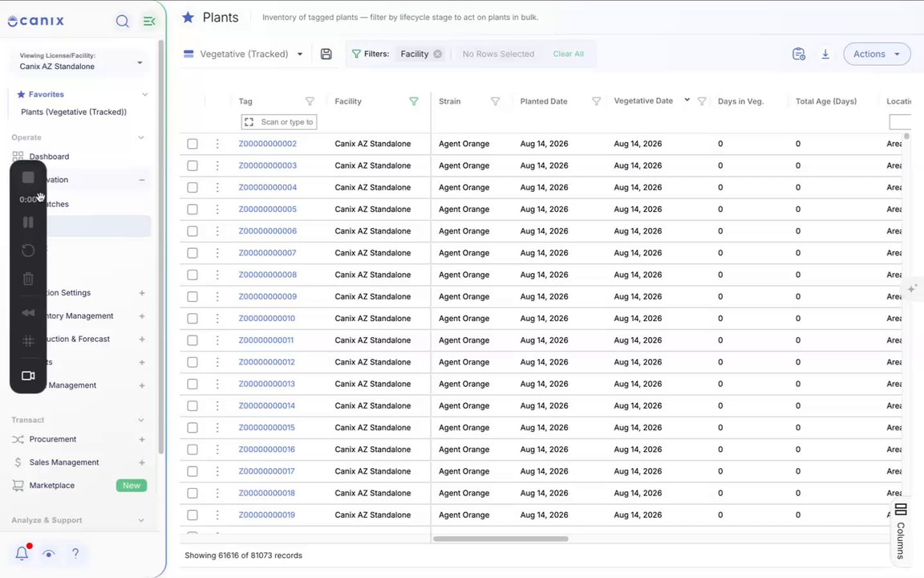Collapse the sidebar with the menu icon
The image size is (924, 578).
click(149, 21)
